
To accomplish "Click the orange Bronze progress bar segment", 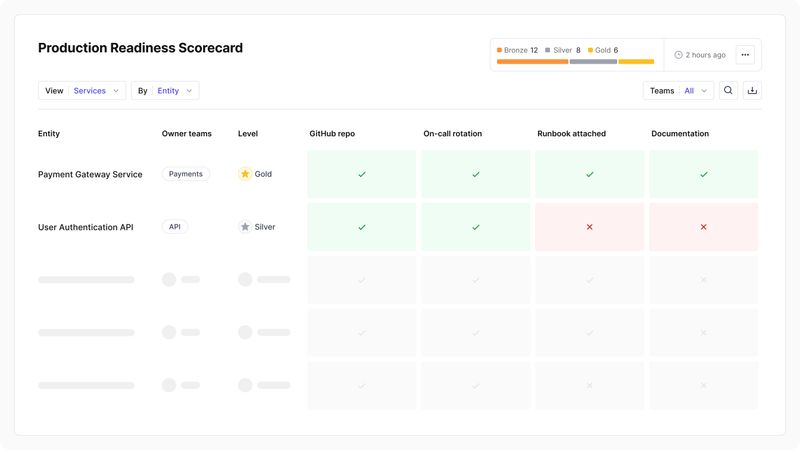I will coord(532,61).
